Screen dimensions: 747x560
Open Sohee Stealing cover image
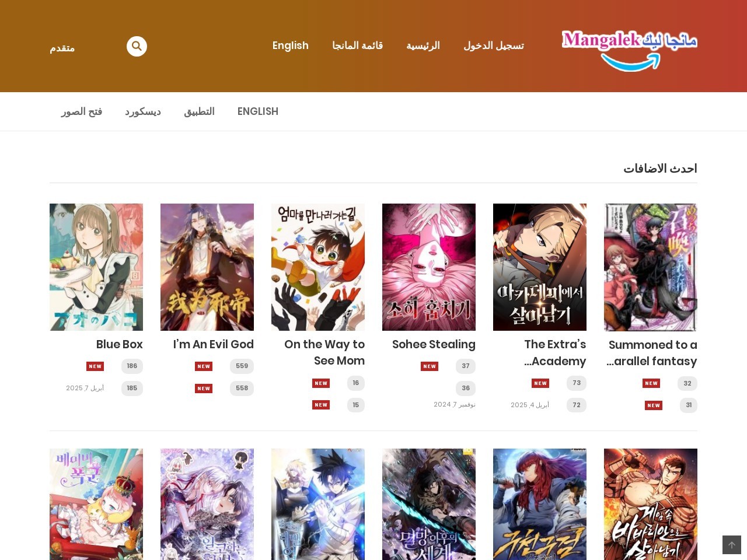pyautogui.click(x=429, y=267)
